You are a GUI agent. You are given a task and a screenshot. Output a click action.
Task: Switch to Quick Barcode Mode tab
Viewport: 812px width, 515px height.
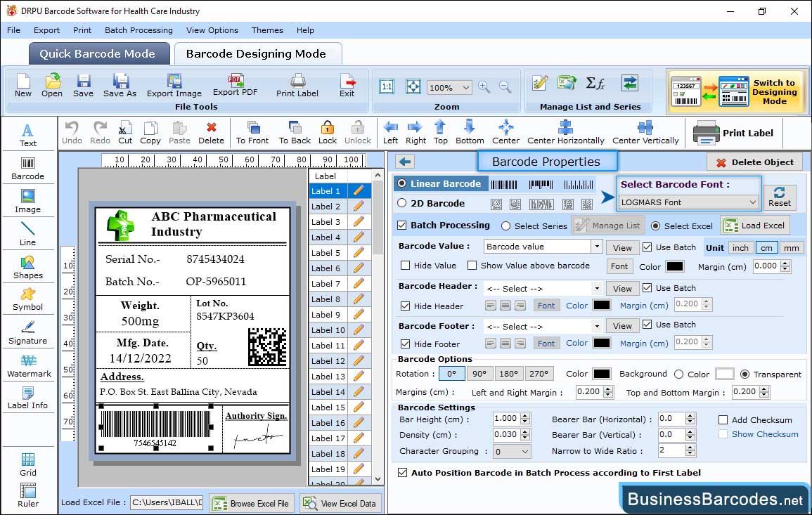click(x=98, y=54)
